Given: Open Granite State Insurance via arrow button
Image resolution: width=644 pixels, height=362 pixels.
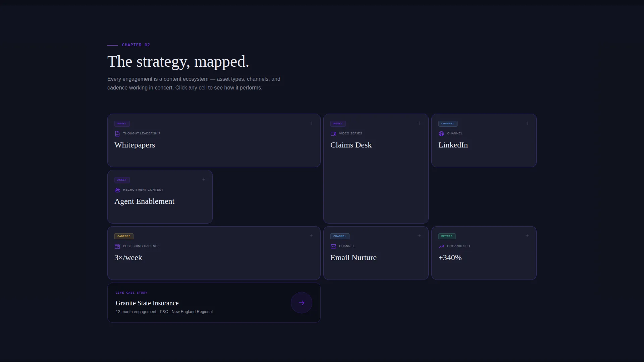Looking at the screenshot, I should click(302, 303).
